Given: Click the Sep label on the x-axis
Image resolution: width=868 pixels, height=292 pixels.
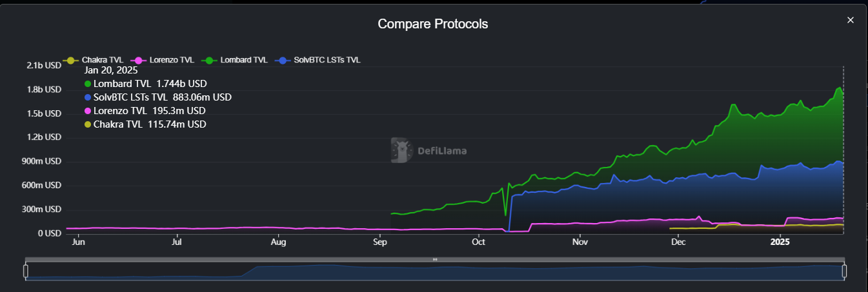Looking at the screenshot, I should click(379, 243).
